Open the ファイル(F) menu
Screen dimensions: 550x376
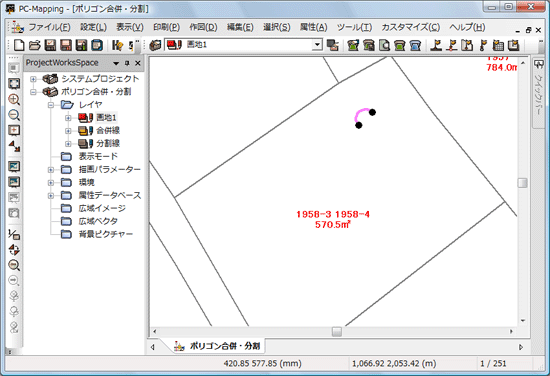pos(49,27)
